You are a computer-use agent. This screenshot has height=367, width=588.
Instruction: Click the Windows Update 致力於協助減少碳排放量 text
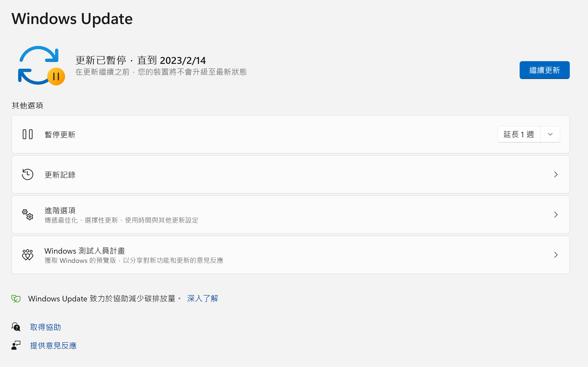[x=104, y=299]
